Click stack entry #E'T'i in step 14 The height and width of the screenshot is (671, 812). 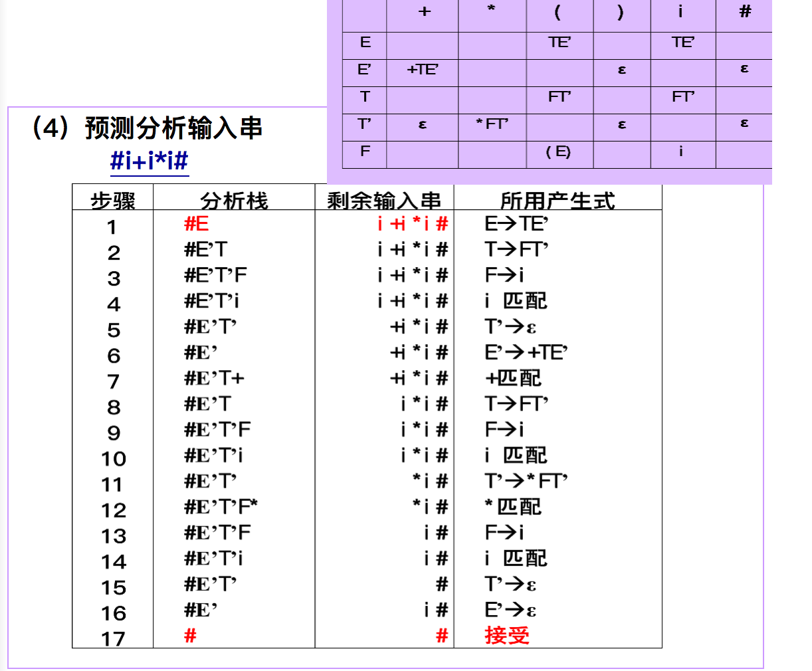(213, 559)
